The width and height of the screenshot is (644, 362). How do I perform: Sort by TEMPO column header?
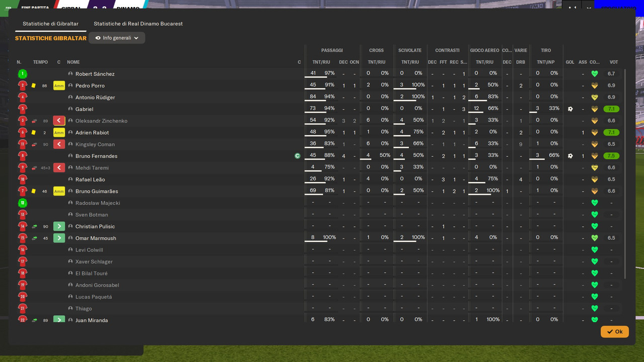tap(40, 62)
